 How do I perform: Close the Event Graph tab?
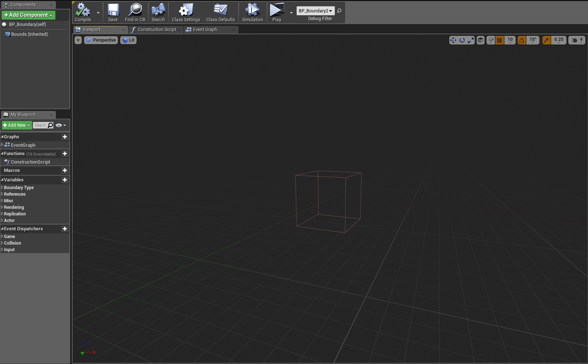234,30
